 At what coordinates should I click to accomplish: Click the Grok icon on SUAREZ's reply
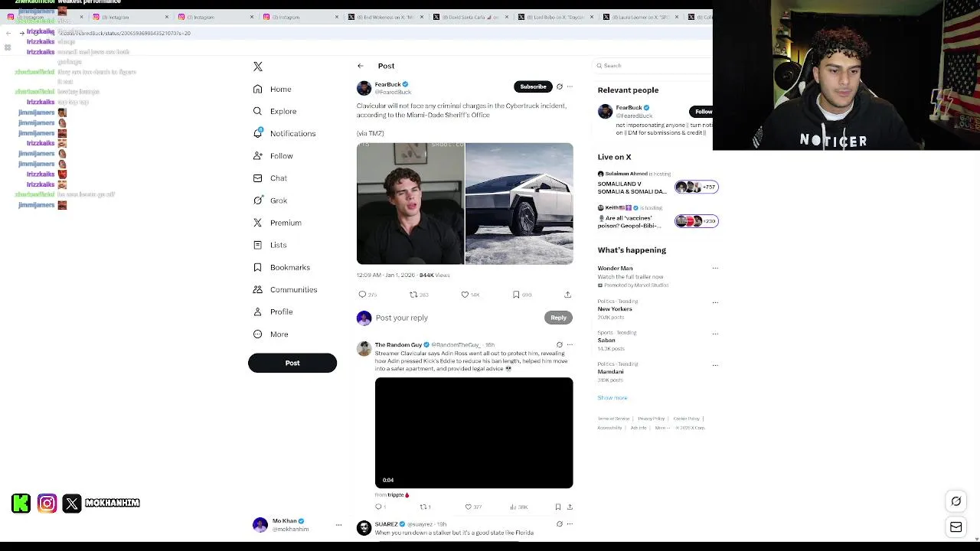pyautogui.click(x=560, y=524)
